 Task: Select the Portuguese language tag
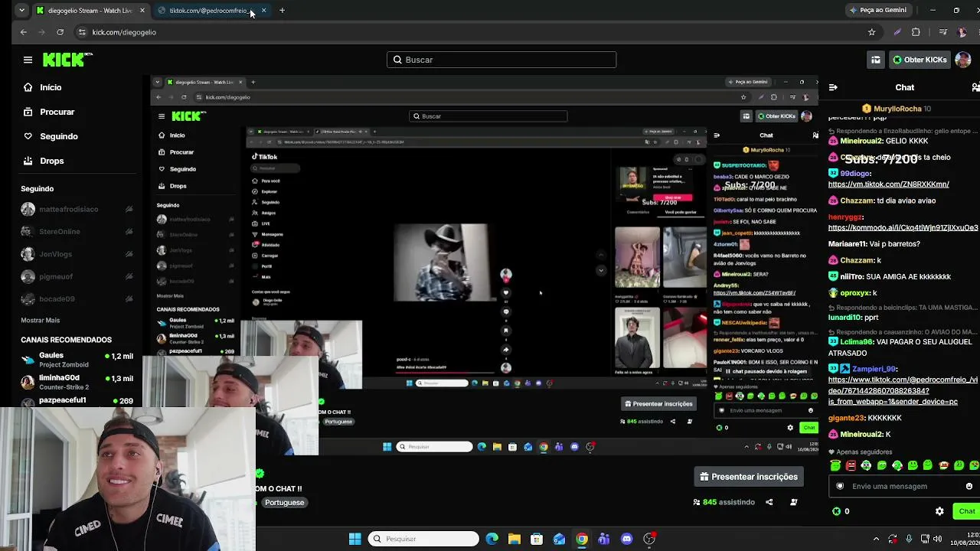click(x=285, y=503)
